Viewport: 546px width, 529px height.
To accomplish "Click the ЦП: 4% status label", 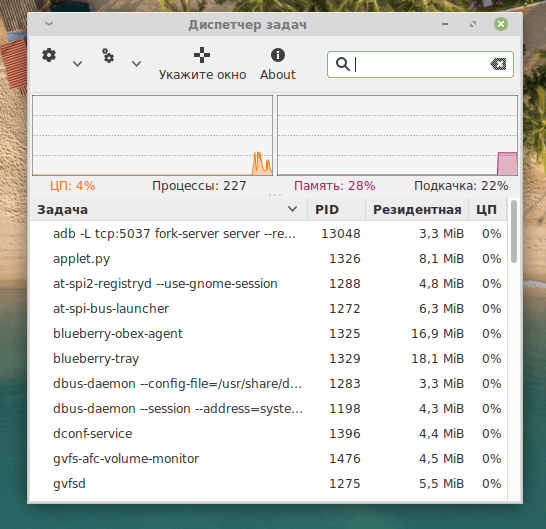I will click(x=72, y=186).
